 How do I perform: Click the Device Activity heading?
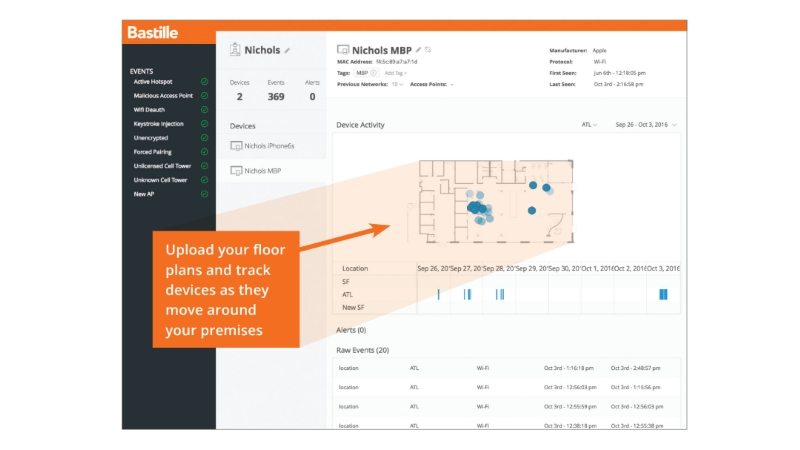click(x=360, y=125)
